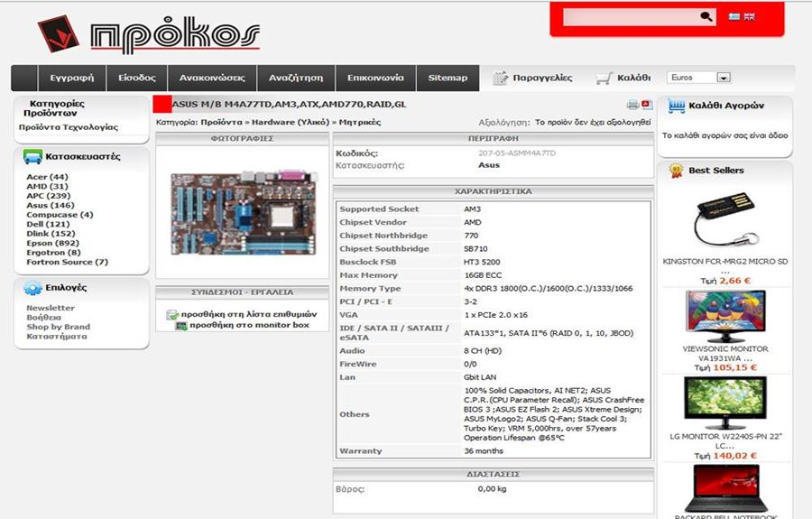
Task: Click the Καλάθι Αγορών basket icon
Action: coord(676,107)
